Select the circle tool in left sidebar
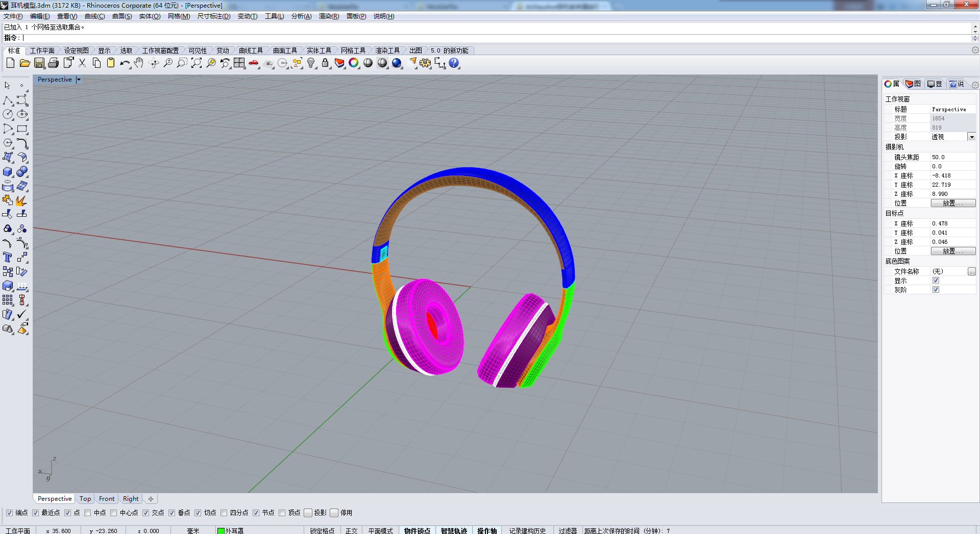 pos(8,114)
